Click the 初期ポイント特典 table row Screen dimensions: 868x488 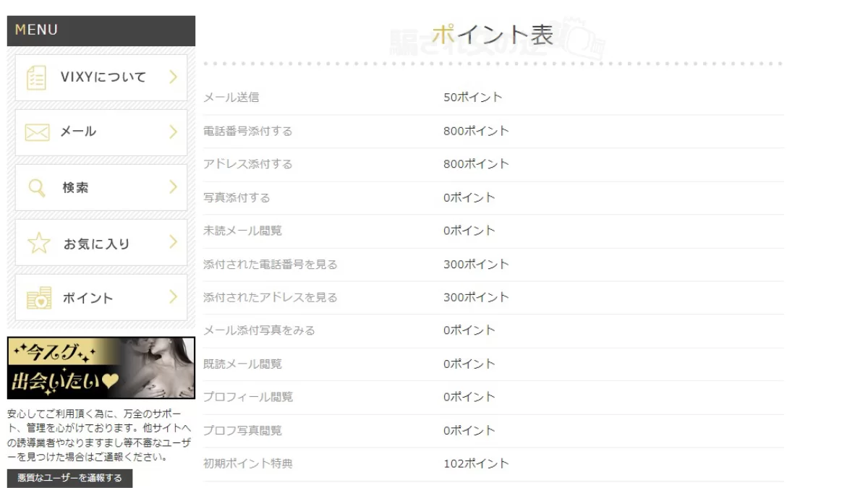[x=492, y=463]
